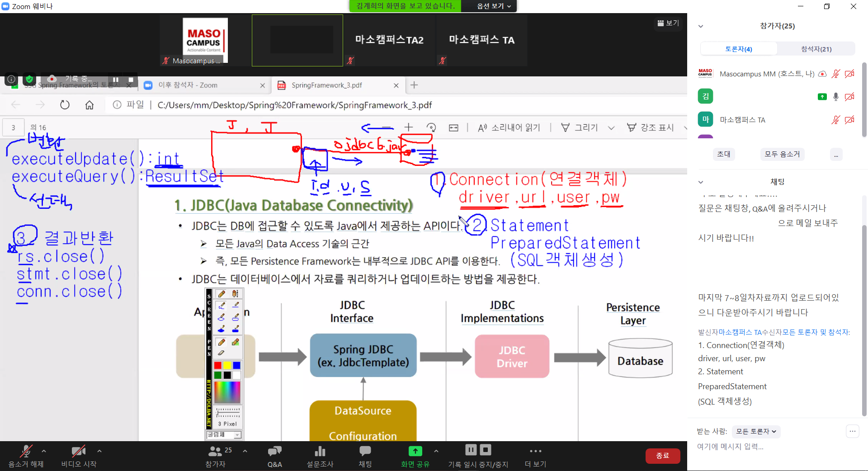This screenshot has height=471, width=868.
Task: Click the browser refresh icon
Action: click(x=65, y=105)
